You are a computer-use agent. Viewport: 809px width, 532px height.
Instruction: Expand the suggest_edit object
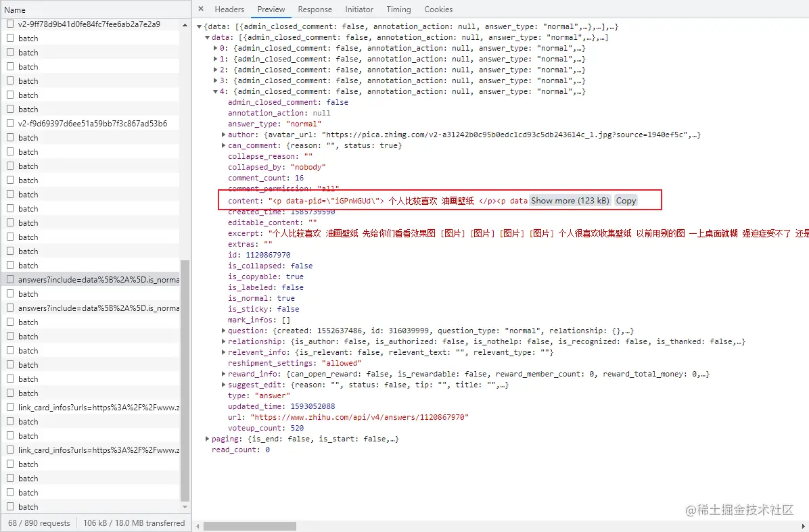[224, 385]
